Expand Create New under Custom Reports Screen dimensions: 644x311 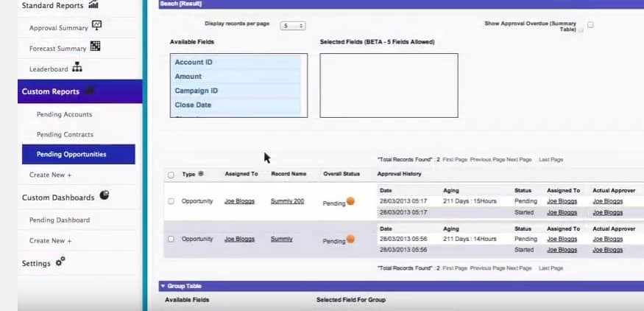tap(51, 175)
